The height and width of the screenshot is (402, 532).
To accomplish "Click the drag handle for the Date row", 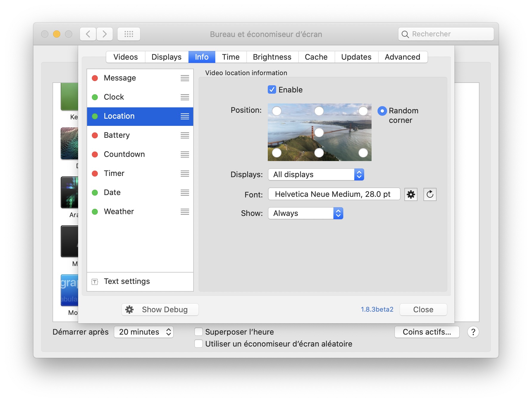I will click(185, 193).
